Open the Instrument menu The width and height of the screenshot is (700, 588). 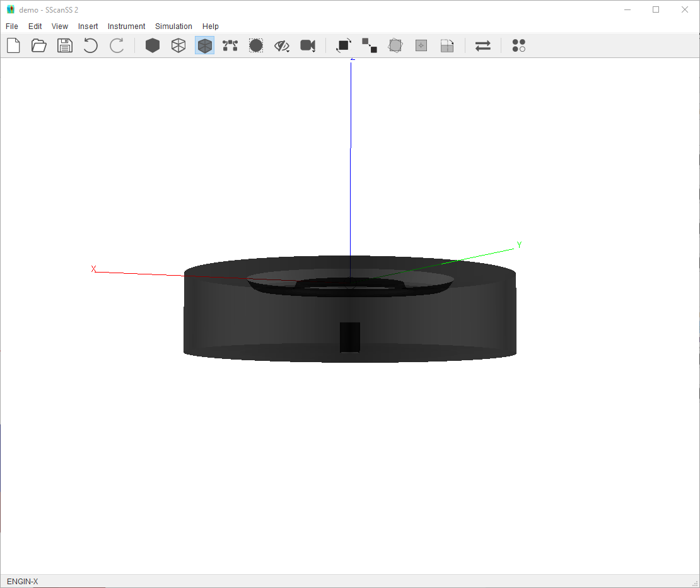pyautogui.click(x=126, y=26)
